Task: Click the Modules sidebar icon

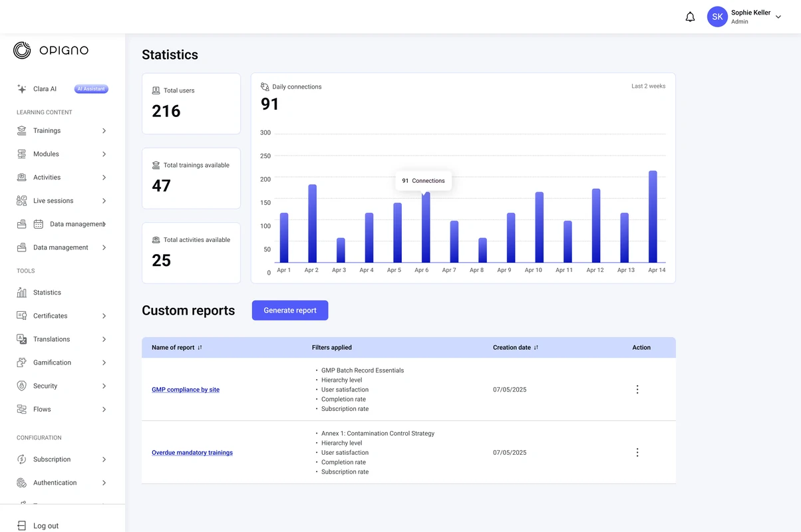Action: tap(22, 154)
